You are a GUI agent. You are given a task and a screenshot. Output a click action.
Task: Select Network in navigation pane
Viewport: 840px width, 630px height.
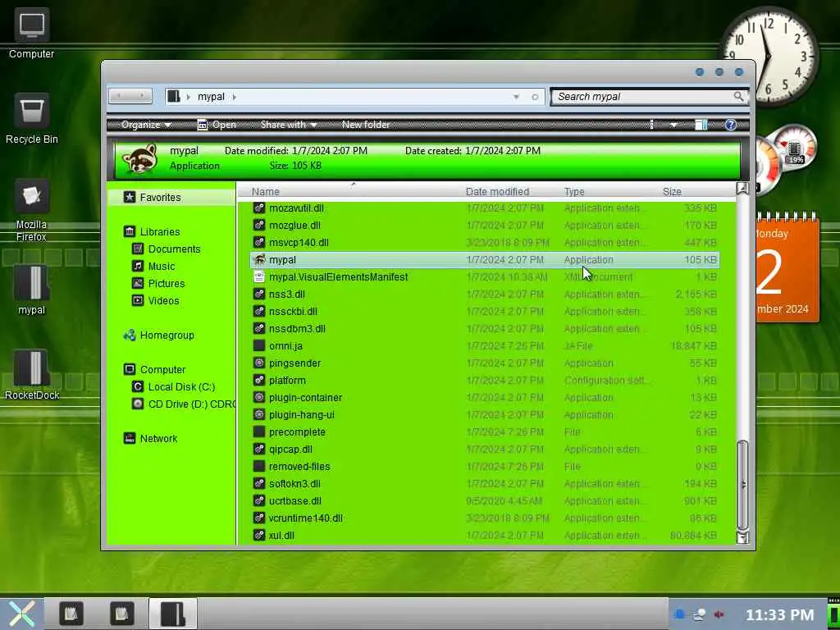[151, 438]
